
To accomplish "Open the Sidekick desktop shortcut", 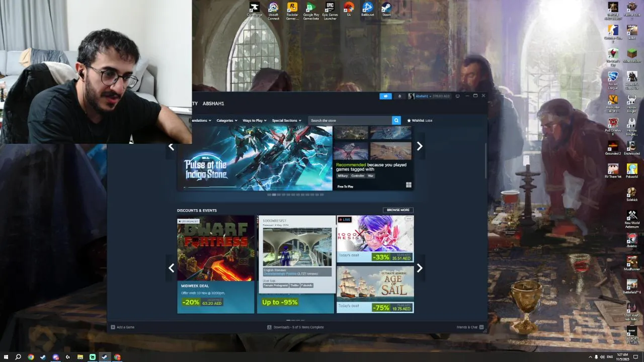I will click(x=632, y=194).
